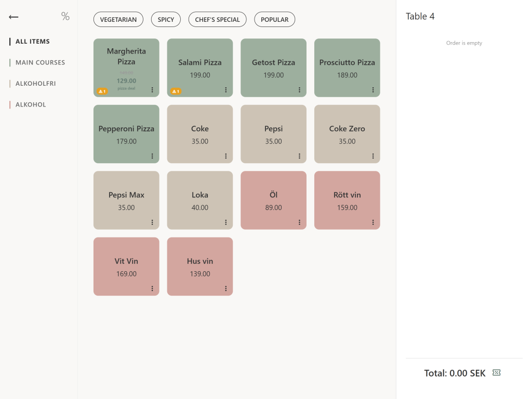532x399 pixels.
Task: Open three-dot menu on Getost Pizza card
Action: 299,90
